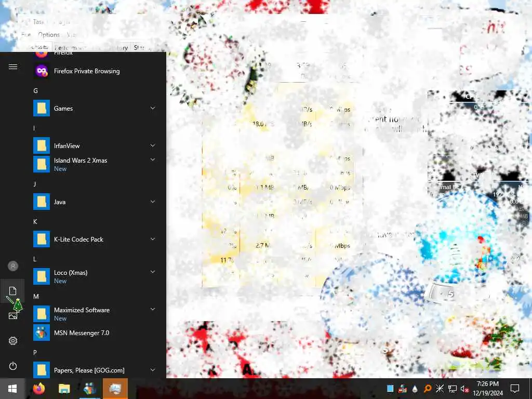Click the letter I section header
Screen dimensions: 532x399
[x=34, y=128]
